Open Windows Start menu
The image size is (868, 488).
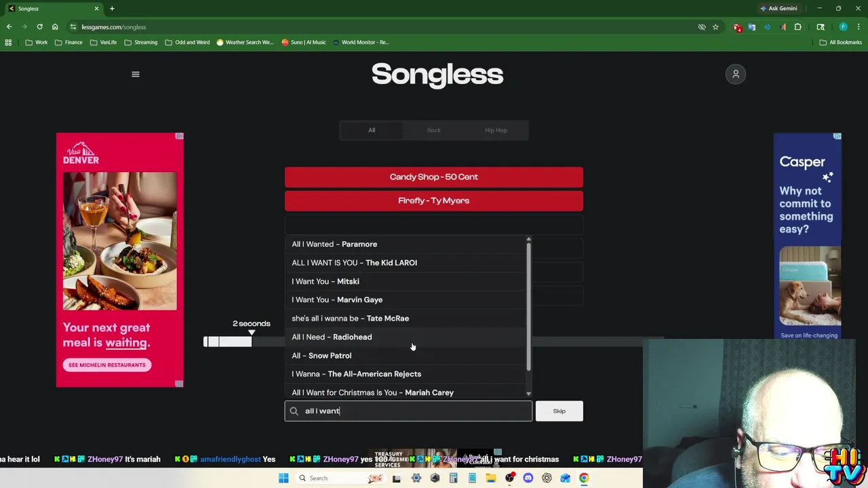283,478
